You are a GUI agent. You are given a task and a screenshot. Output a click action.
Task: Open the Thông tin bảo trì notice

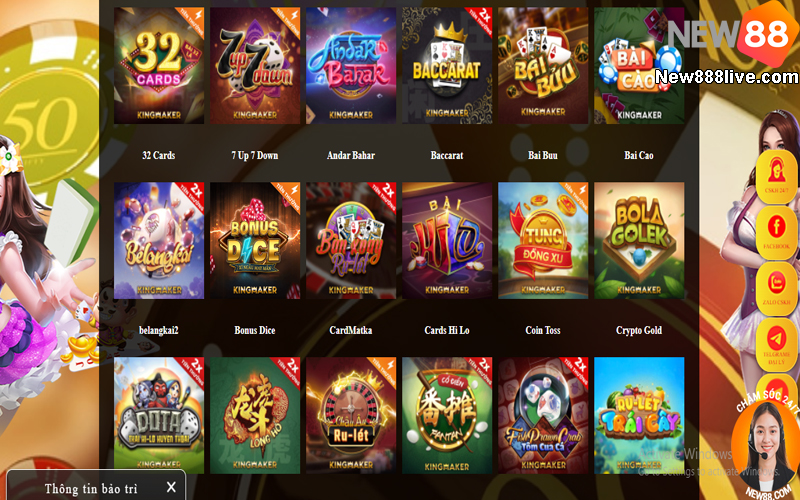pos(91,488)
